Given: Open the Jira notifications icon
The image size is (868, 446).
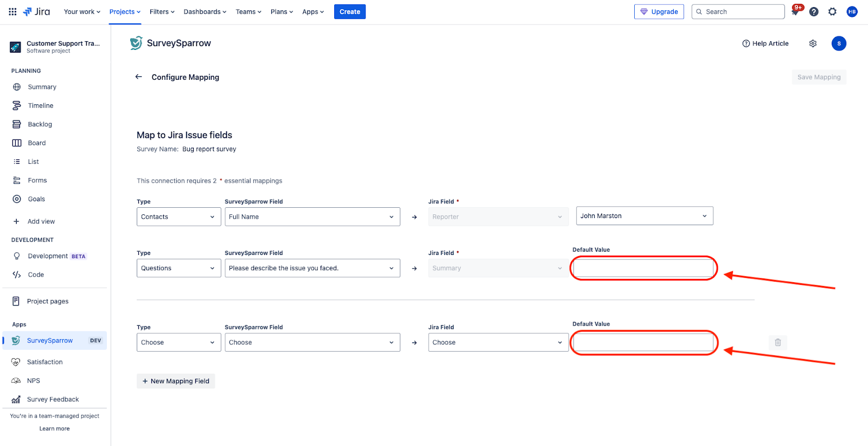Looking at the screenshot, I should coord(795,11).
